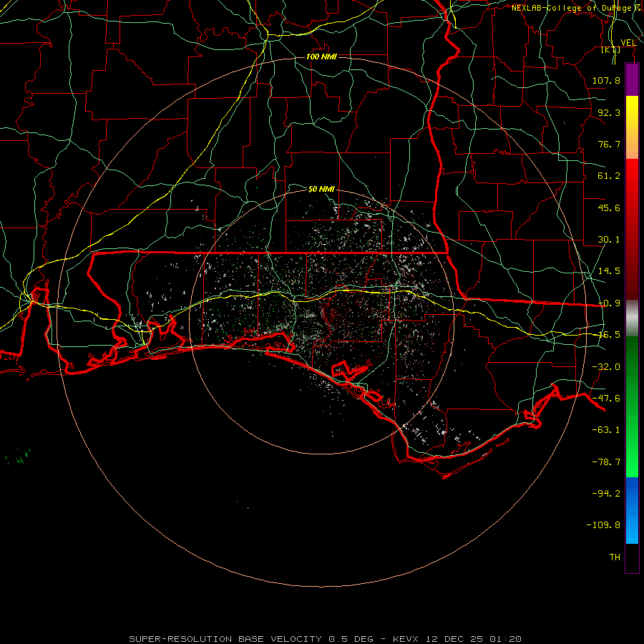Select the 76.7 value on velocity scale

tap(609, 144)
